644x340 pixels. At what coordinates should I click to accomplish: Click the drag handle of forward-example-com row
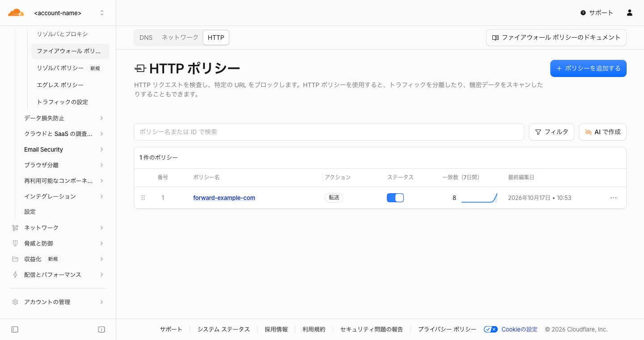[x=143, y=198]
